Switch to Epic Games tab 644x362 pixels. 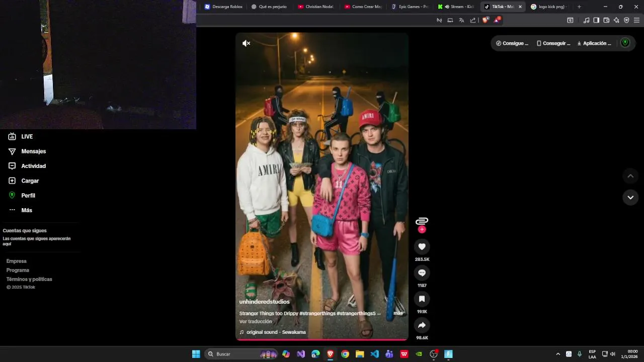tap(410, 7)
